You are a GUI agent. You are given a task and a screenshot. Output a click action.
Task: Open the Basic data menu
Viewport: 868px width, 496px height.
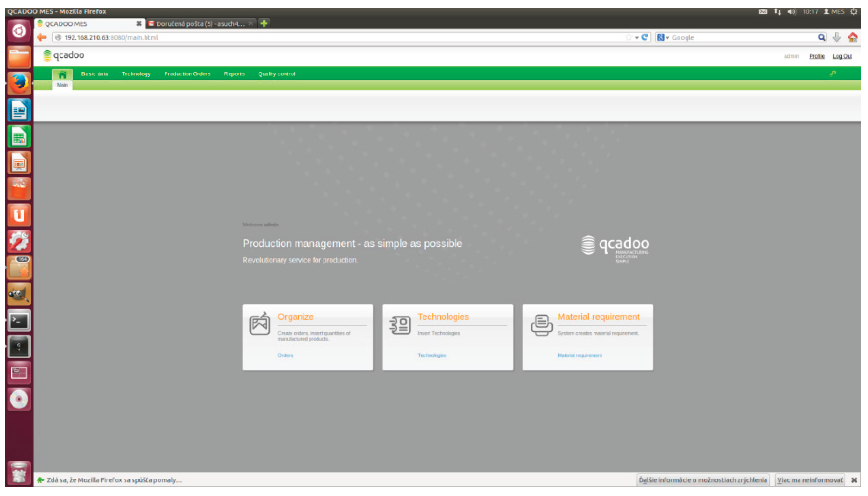[x=95, y=74]
